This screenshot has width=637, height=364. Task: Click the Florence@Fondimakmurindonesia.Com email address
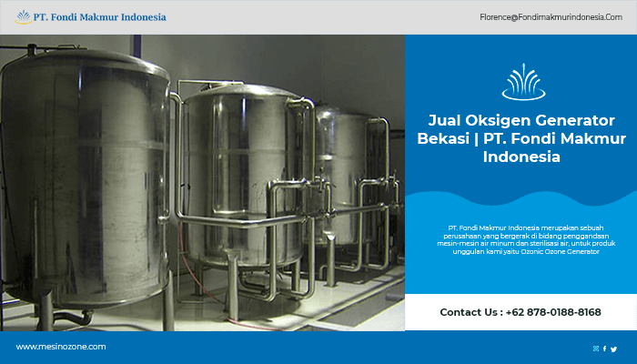tap(551, 17)
